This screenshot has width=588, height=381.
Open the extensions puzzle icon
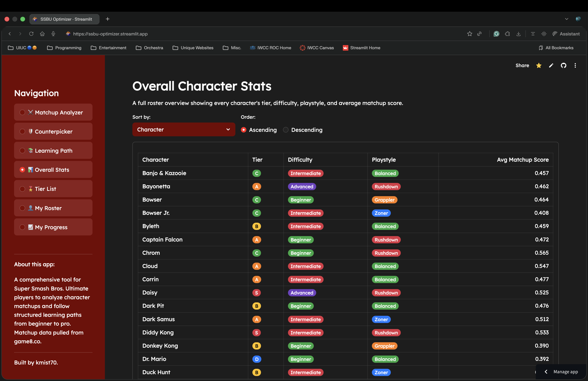point(508,34)
